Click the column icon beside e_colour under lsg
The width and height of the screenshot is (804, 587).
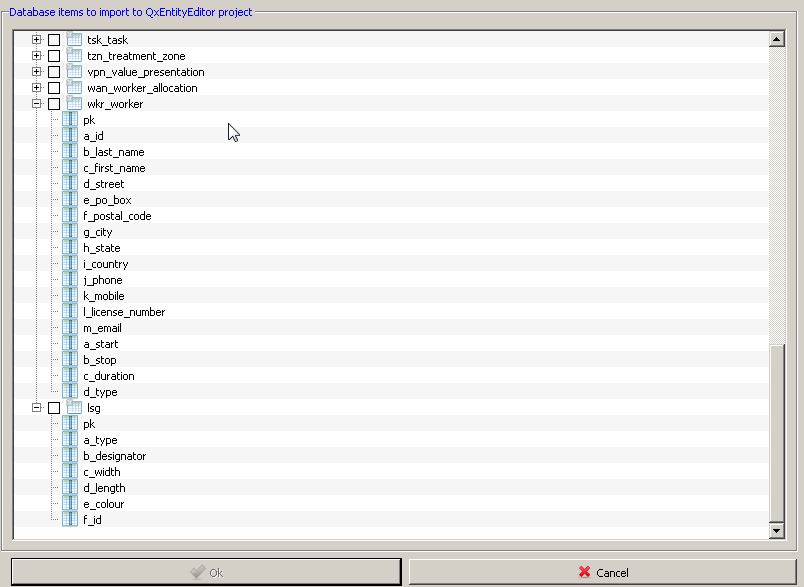(69, 504)
